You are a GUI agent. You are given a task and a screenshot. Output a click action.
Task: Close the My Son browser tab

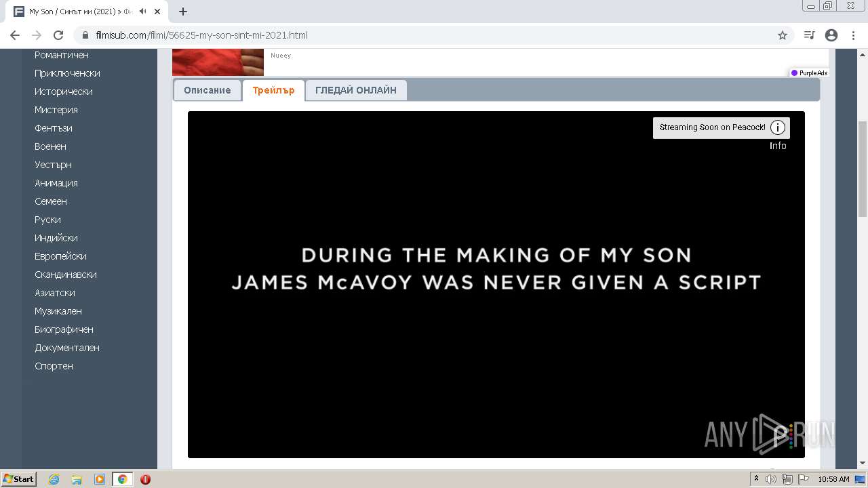pos(159,12)
